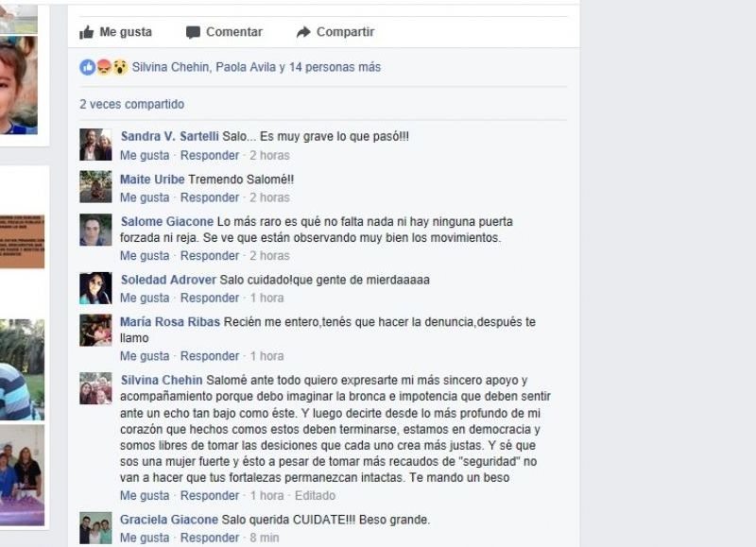The width and height of the screenshot is (756, 547).
Task: Open the surprised face reaction icon
Action: click(x=120, y=67)
